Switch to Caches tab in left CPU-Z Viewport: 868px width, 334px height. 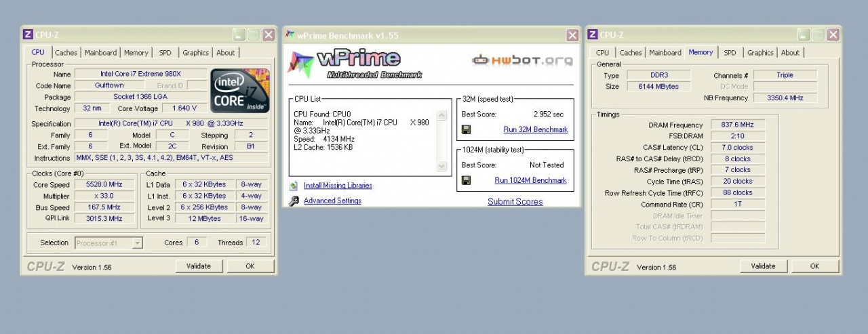(x=66, y=53)
